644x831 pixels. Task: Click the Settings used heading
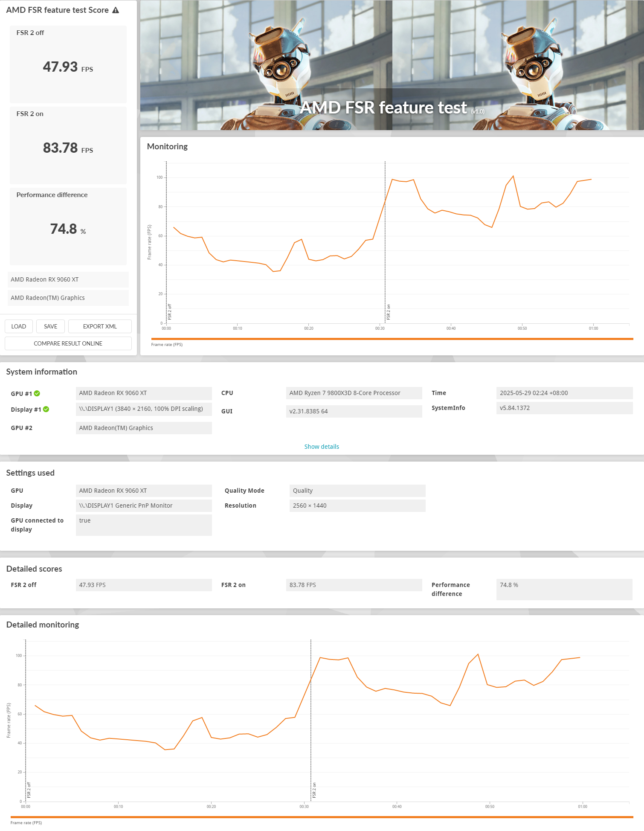click(x=30, y=473)
